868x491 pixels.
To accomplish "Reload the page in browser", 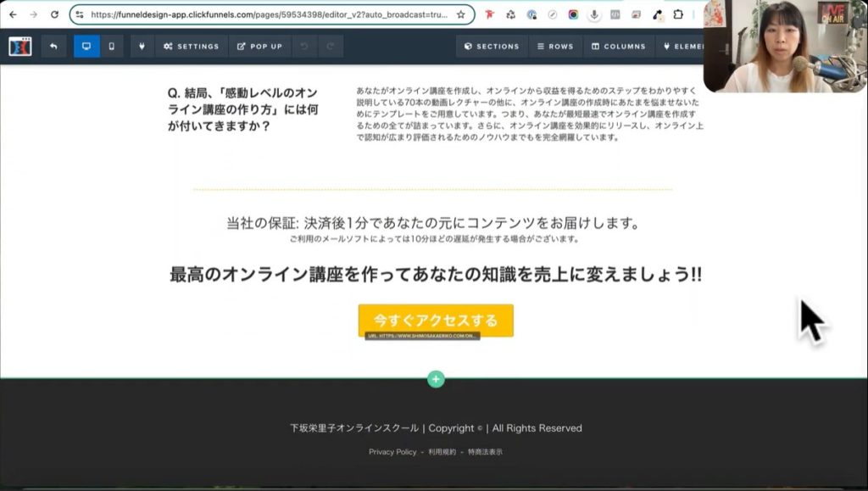I will [55, 14].
